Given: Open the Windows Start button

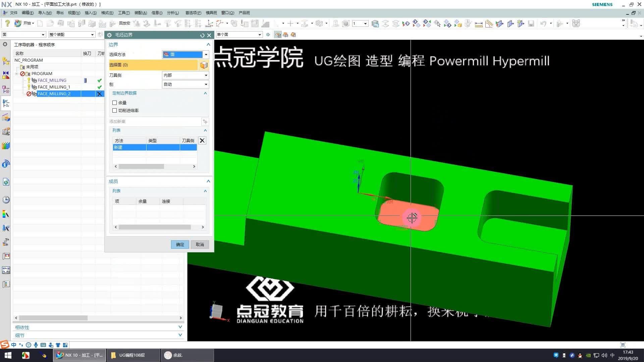Looking at the screenshot, I should tap(8, 355).
